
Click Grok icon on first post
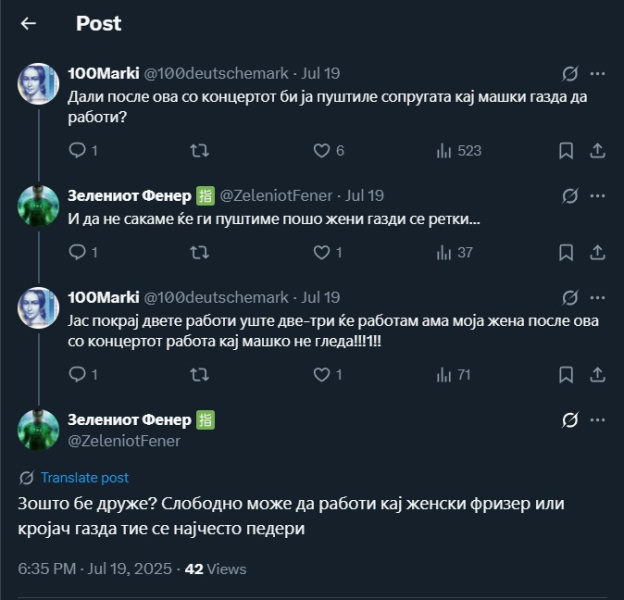point(569,73)
